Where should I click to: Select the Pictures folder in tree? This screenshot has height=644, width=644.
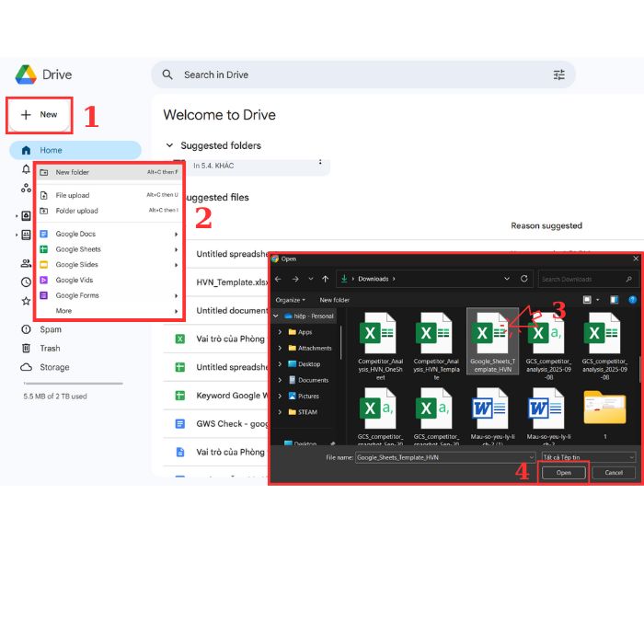304,397
